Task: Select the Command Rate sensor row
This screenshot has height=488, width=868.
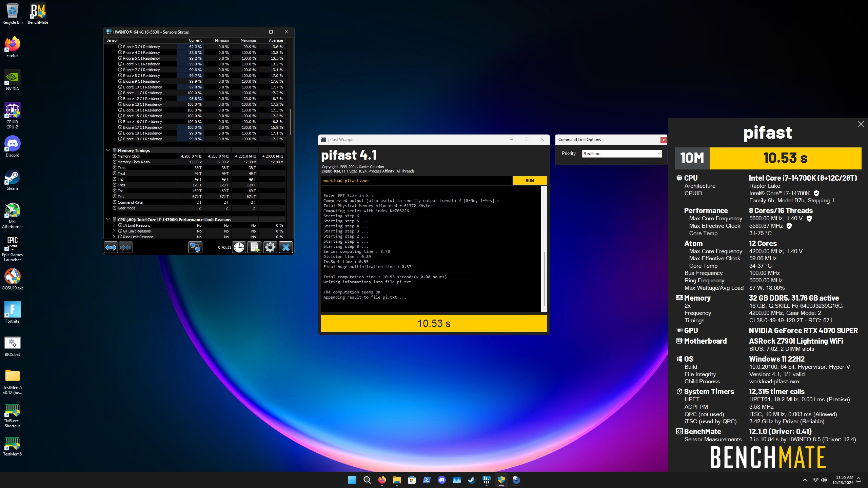Action: coord(195,202)
